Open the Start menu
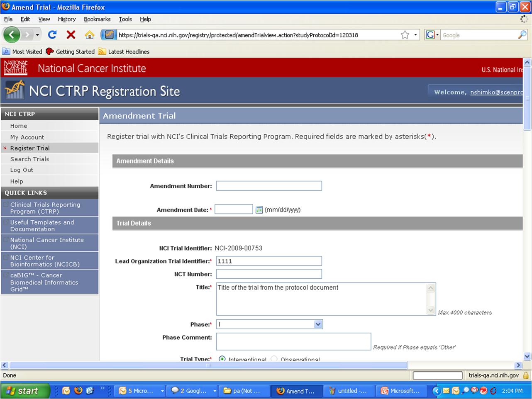Screen dimensions: 532x399 pos(25,391)
